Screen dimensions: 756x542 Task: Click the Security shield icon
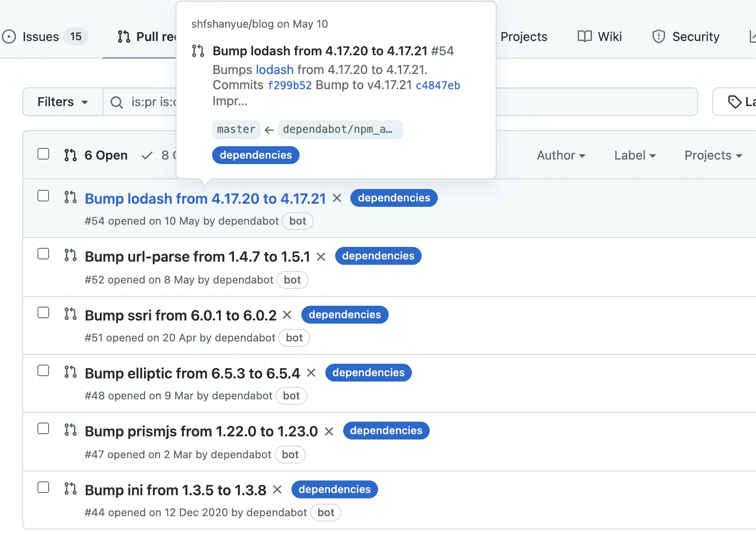(x=658, y=37)
